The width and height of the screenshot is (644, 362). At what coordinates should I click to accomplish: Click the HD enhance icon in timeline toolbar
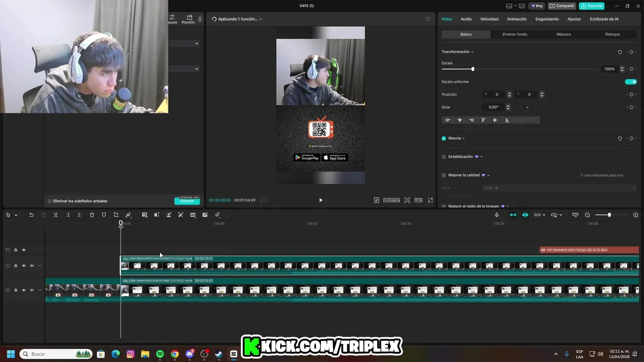tap(193, 215)
